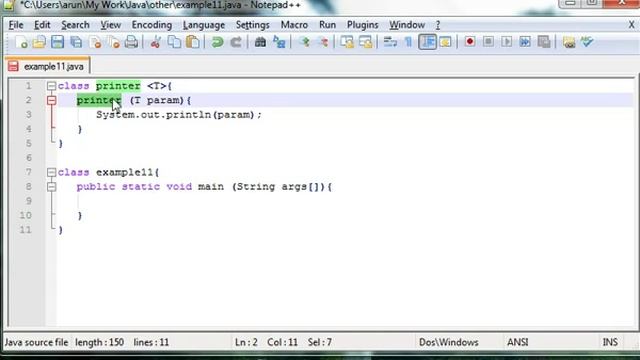Click the Open file folder icon
640x360 pixels.
pyautogui.click(x=39, y=42)
